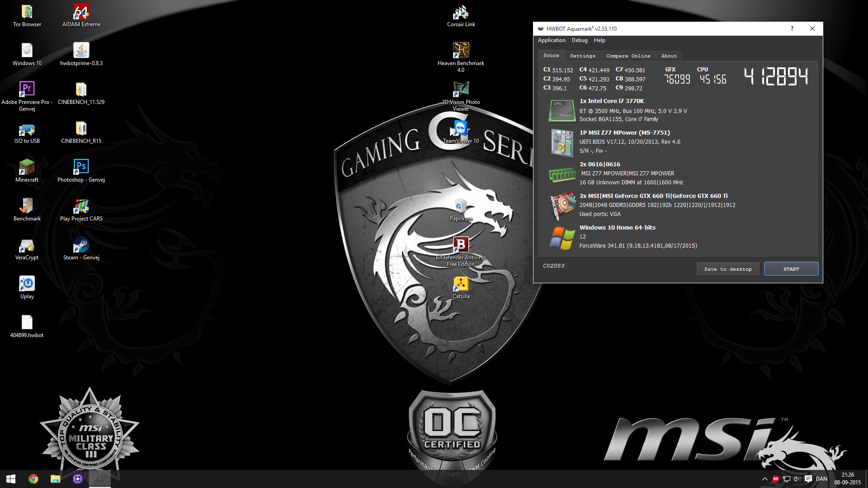Screen dimensions: 868x488
Task: Open the CINEBENCH_11.529 folder icon
Action: (81, 94)
